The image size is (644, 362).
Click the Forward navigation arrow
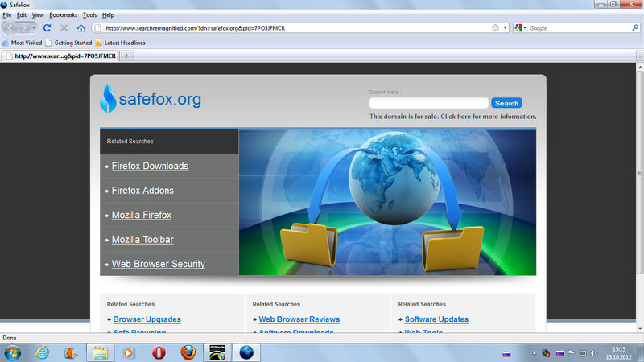24,28
